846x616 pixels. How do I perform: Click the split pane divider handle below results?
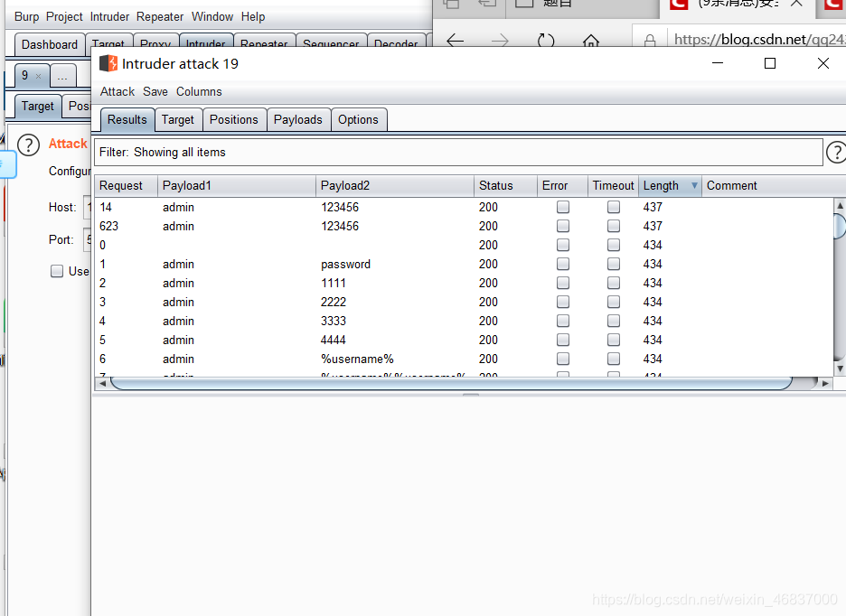[x=471, y=395]
